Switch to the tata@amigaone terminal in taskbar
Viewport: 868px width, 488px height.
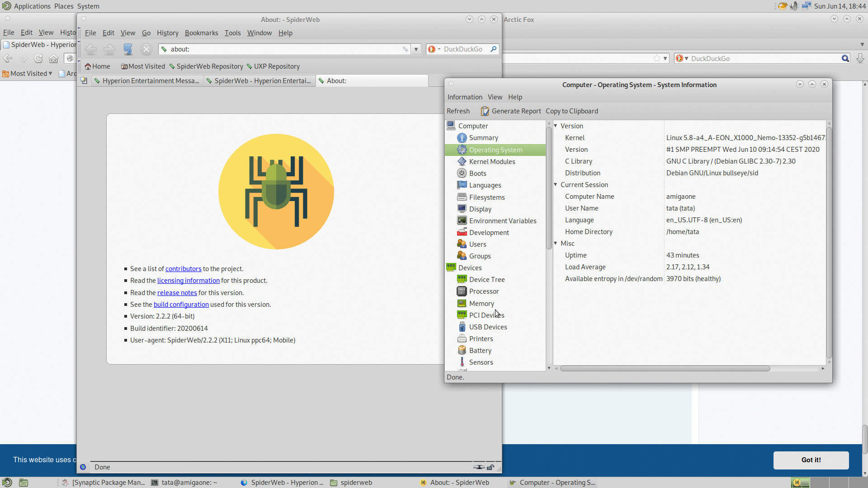pos(184,483)
